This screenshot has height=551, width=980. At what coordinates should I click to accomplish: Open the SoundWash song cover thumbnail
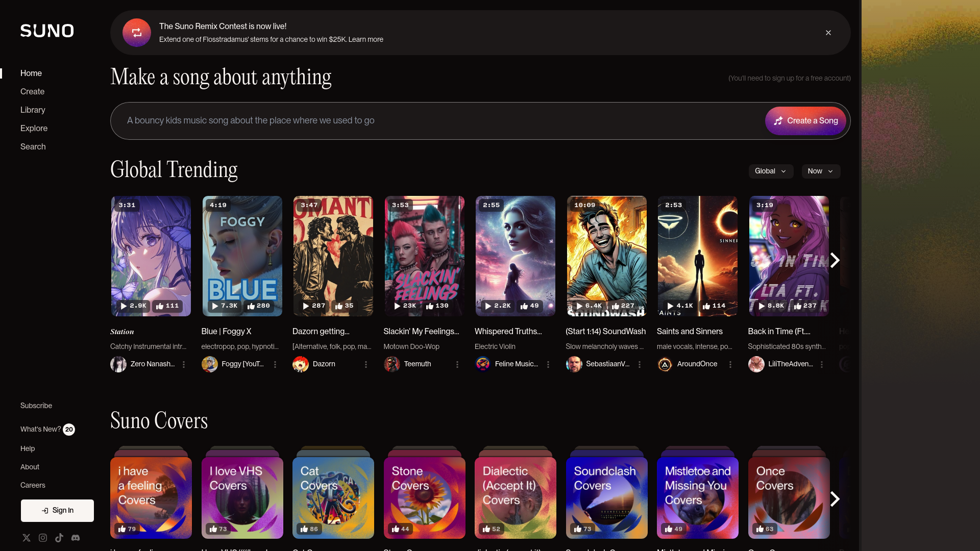(606, 256)
